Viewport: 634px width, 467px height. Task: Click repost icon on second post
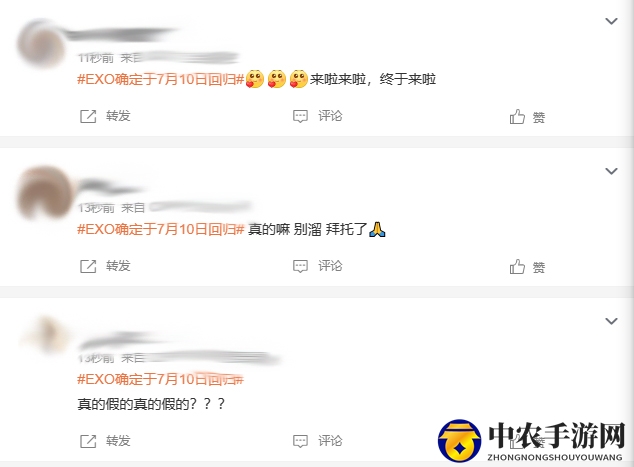coord(88,266)
